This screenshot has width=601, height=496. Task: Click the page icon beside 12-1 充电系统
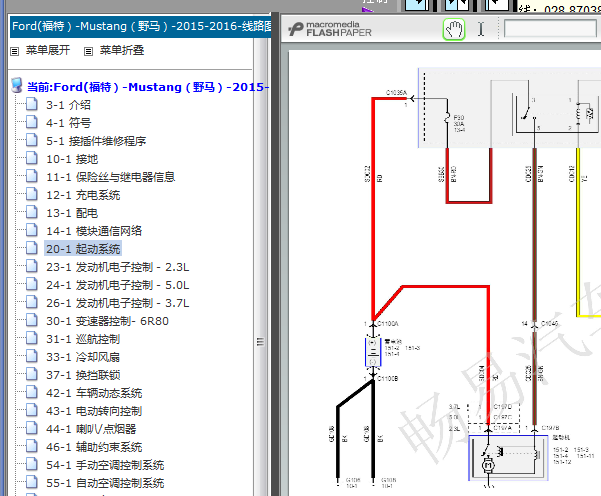click(x=32, y=194)
